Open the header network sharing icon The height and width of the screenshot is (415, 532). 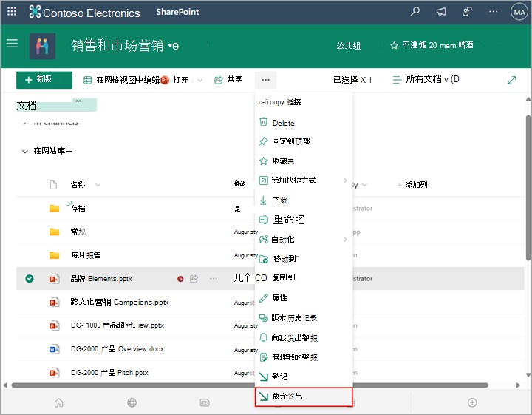click(x=467, y=12)
